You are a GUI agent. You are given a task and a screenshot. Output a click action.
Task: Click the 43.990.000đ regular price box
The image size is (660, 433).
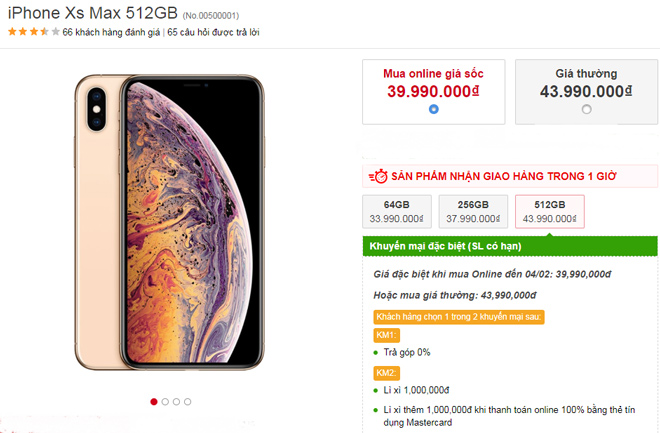click(586, 90)
